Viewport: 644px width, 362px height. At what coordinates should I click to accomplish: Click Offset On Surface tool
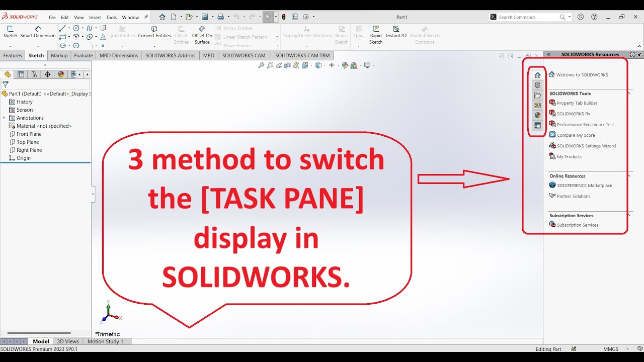(202, 35)
